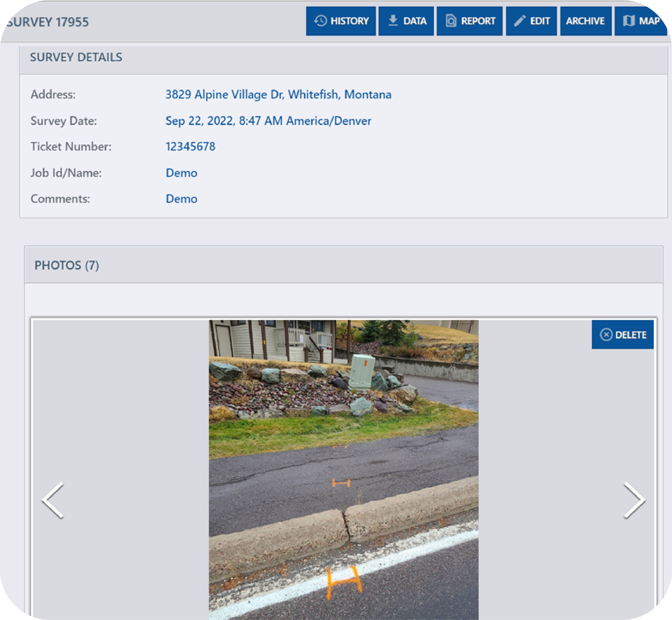Click the document magnifier icon on Report

(451, 21)
